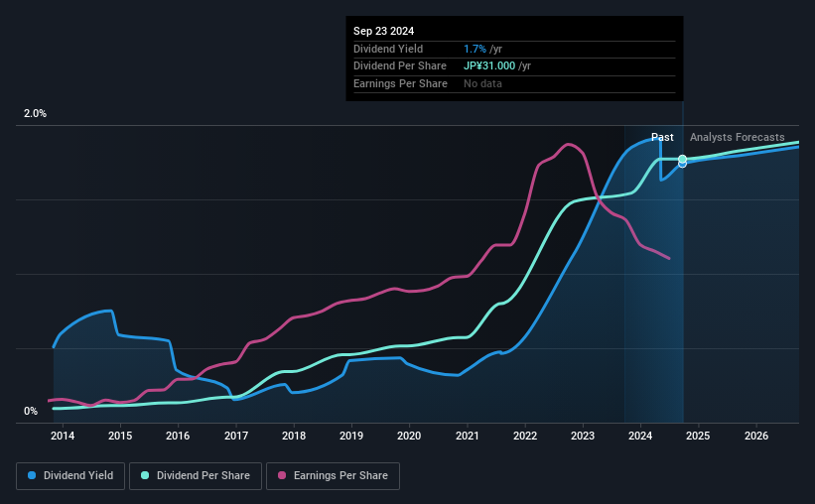Viewport: 815px width, 504px height.
Task: Click the 'Analysts Forecasts' label
Action: pos(737,137)
